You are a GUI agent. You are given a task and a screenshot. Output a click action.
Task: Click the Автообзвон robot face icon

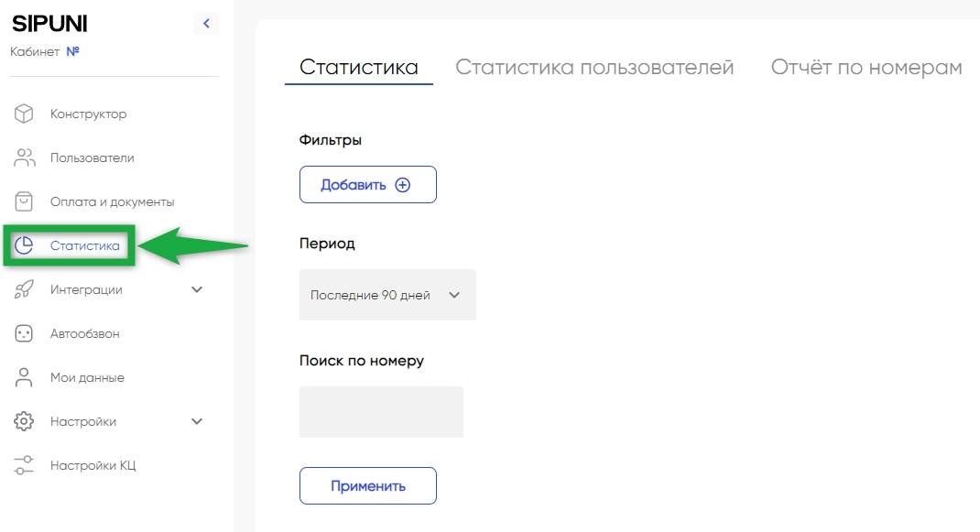[x=24, y=333]
